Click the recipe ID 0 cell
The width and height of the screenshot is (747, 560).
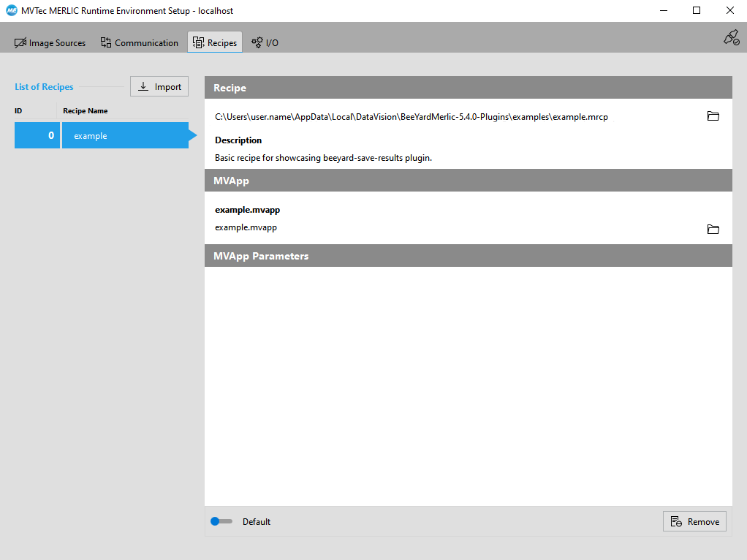click(37, 136)
